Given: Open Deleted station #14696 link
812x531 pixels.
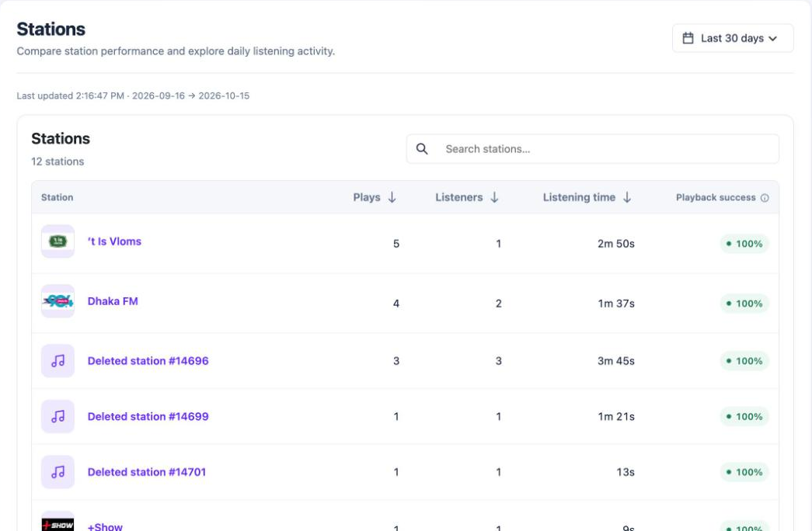Looking at the screenshot, I should tap(148, 361).
